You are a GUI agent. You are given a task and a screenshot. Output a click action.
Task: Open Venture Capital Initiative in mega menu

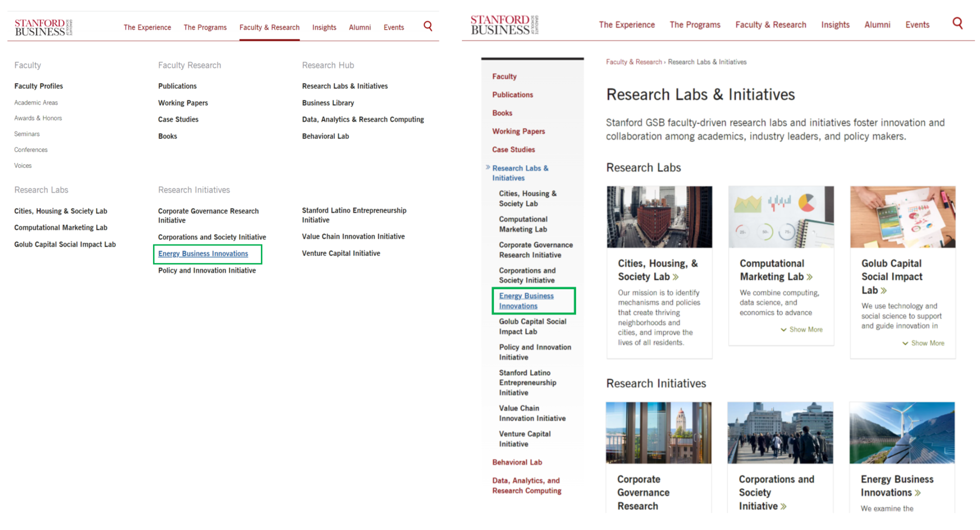tap(341, 254)
